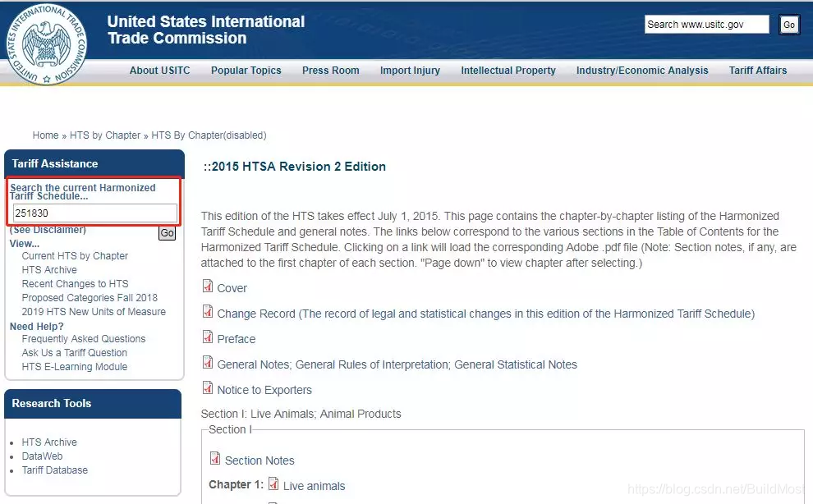Open the Import Injury menu
The height and width of the screenshot is (504, 813).
410,71
